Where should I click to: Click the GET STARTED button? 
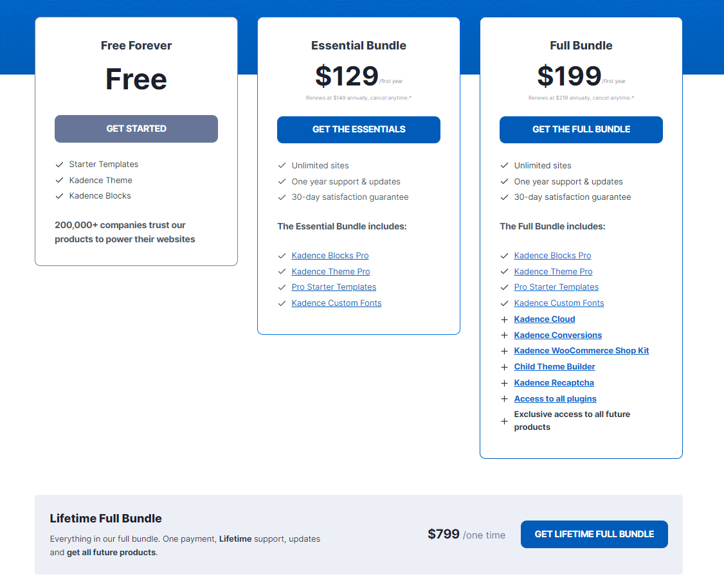pos(136,129)
